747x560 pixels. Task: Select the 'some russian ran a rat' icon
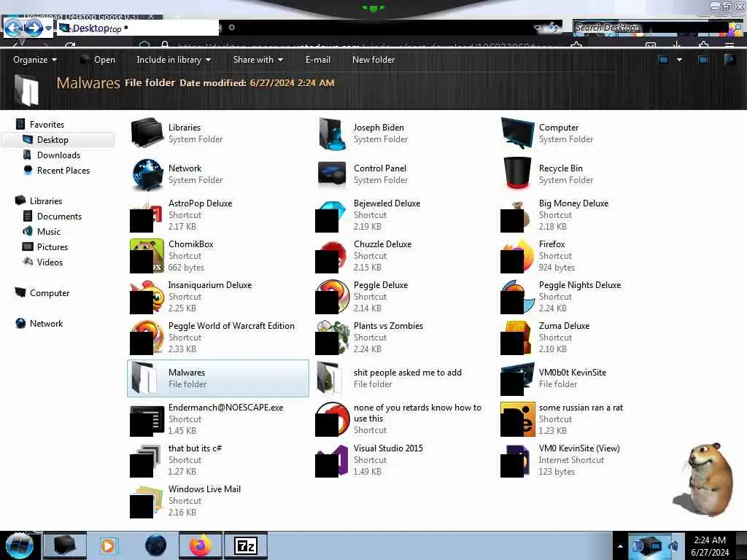pos(517,419)
